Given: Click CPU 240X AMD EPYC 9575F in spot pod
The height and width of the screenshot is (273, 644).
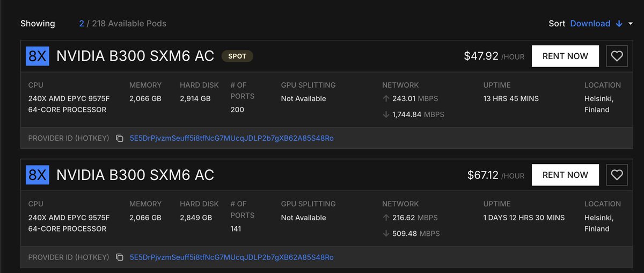Looking at the screenshot, I should (69, 104).
